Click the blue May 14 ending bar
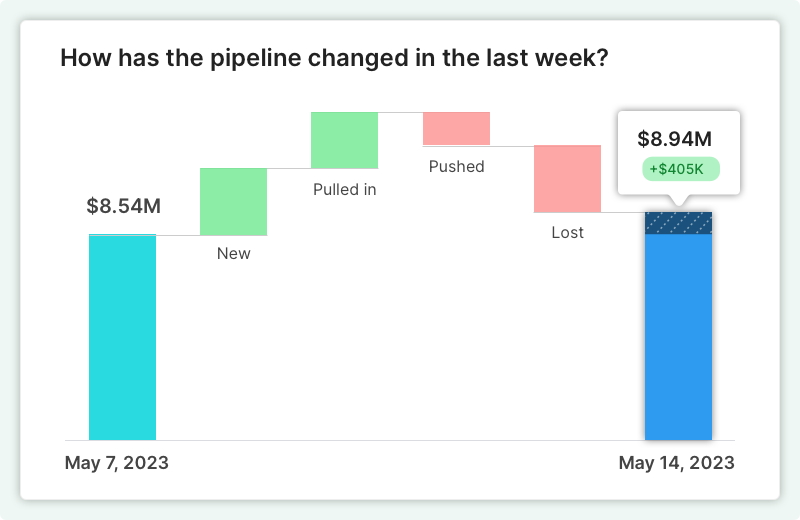800x520 pixels. pos(678,337)
